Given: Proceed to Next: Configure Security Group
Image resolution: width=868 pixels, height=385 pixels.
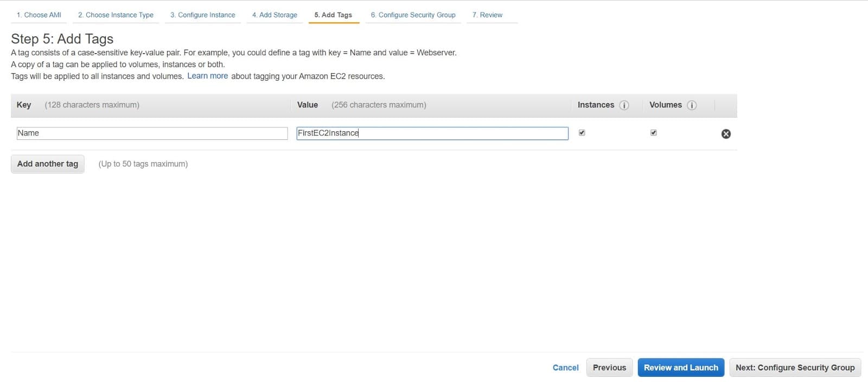Looking at the screenshot, I should (x=795, y=368).
